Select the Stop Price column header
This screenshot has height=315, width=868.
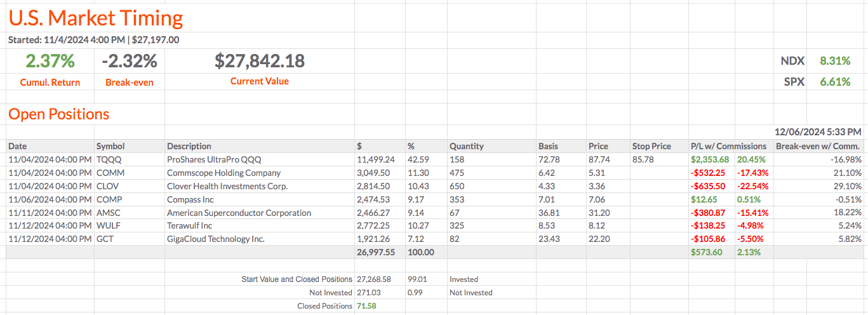[651, 146]
